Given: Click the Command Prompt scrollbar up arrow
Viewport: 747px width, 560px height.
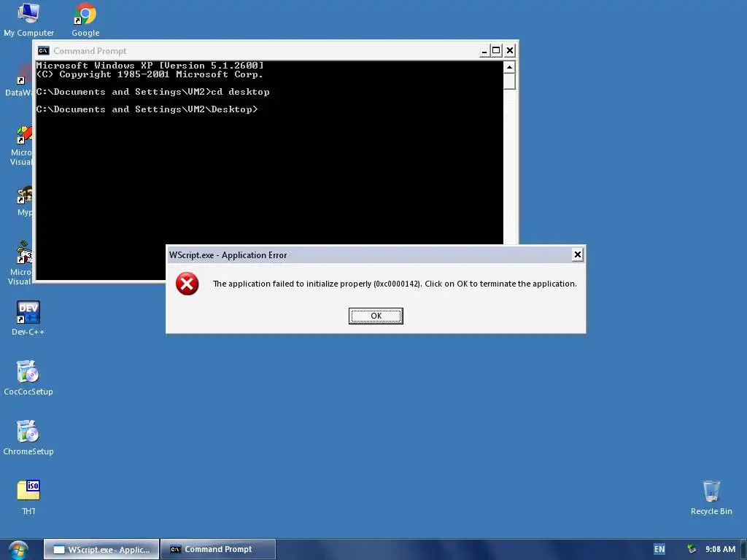Looking at the screenshot, I should click(x=509, y=67).
